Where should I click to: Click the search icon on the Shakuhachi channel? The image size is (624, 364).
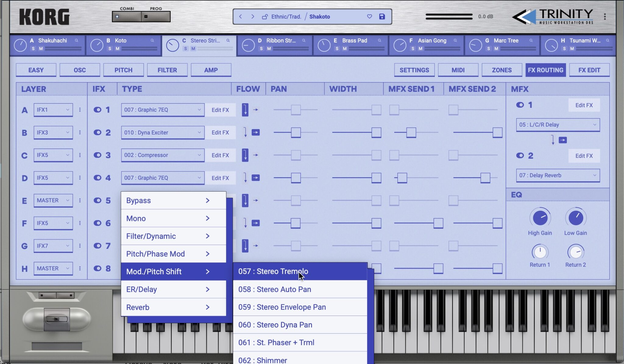click(76, 40)
